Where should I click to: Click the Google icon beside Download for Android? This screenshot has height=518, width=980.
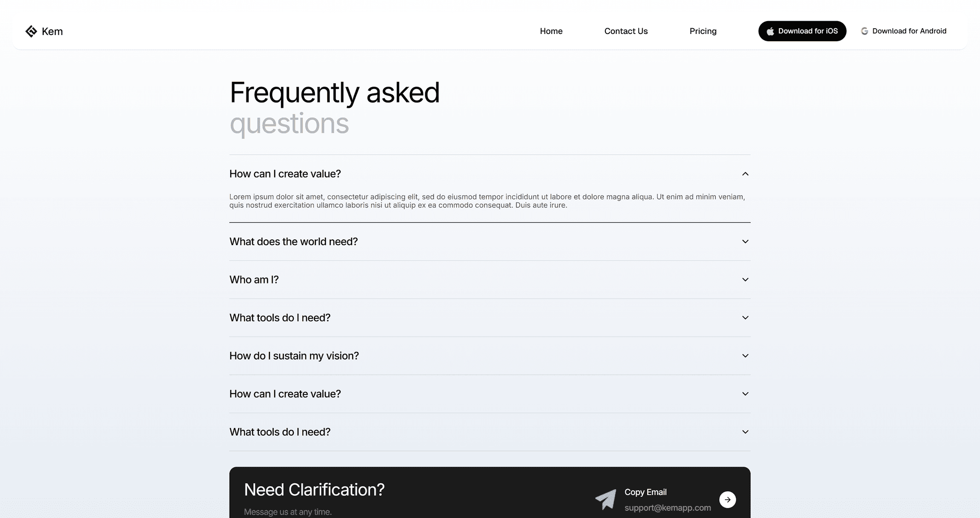click(x=864, y=31)
